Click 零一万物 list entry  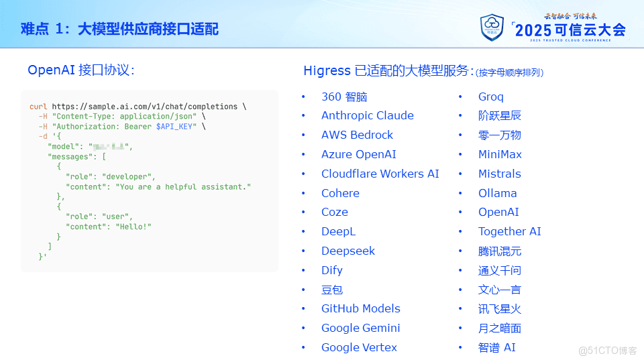coord(499,135)
